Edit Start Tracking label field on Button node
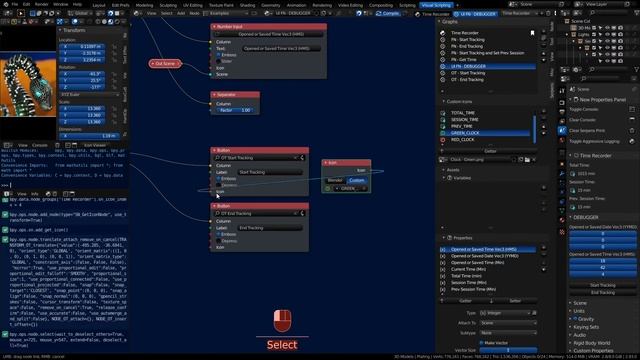 tap(269, 172)
